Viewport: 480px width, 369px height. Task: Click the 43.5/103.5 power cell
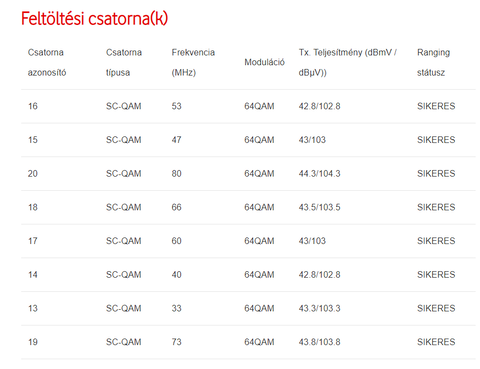tap(319, 207)
